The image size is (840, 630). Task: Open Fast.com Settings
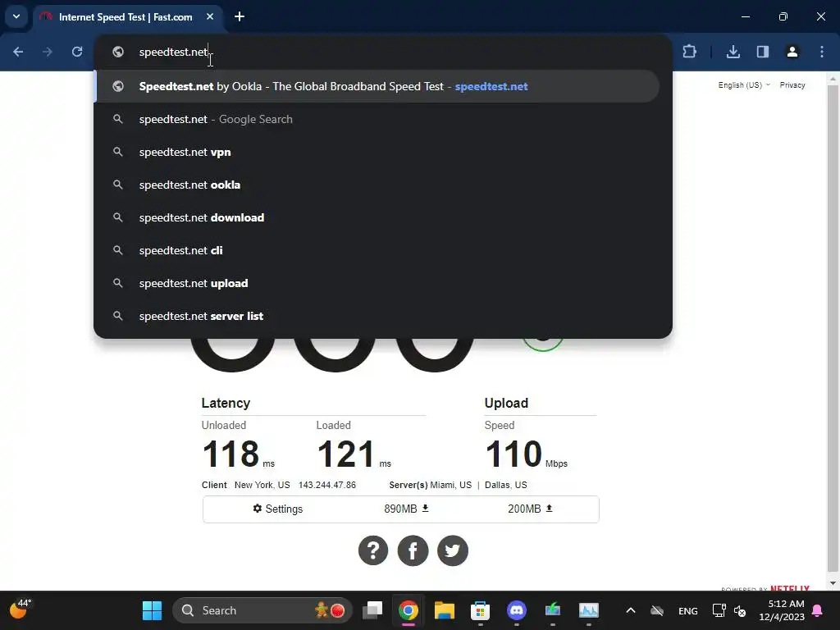[277, 509]
